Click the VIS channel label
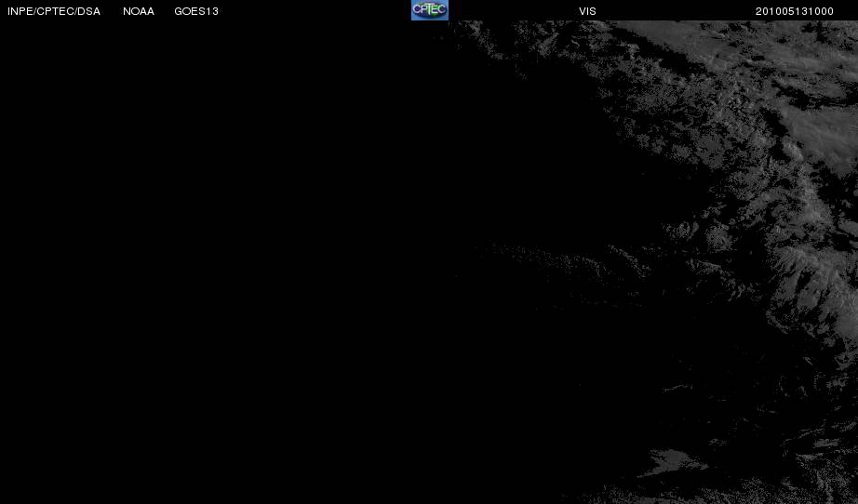The width and height of the screenshot is (858, 504). point(588,11)
